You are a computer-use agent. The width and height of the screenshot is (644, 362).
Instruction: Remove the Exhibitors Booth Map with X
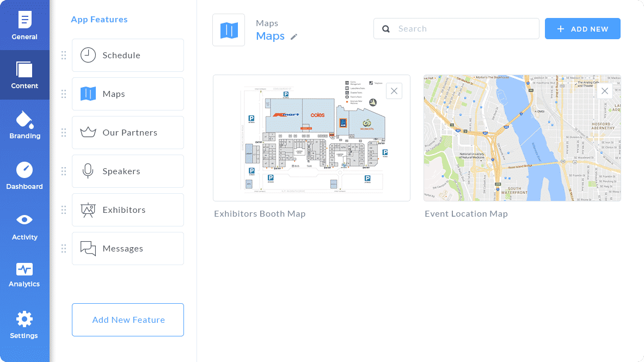(x=394, y=91)
